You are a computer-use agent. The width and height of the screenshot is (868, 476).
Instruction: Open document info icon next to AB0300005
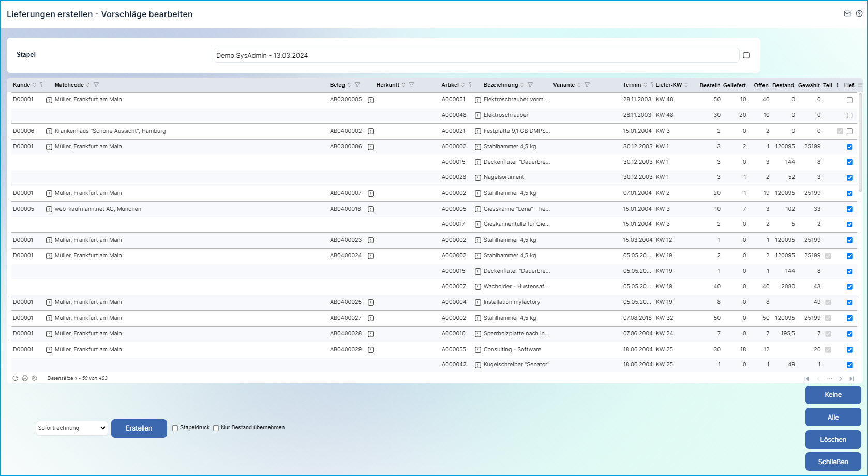(371, 100)
